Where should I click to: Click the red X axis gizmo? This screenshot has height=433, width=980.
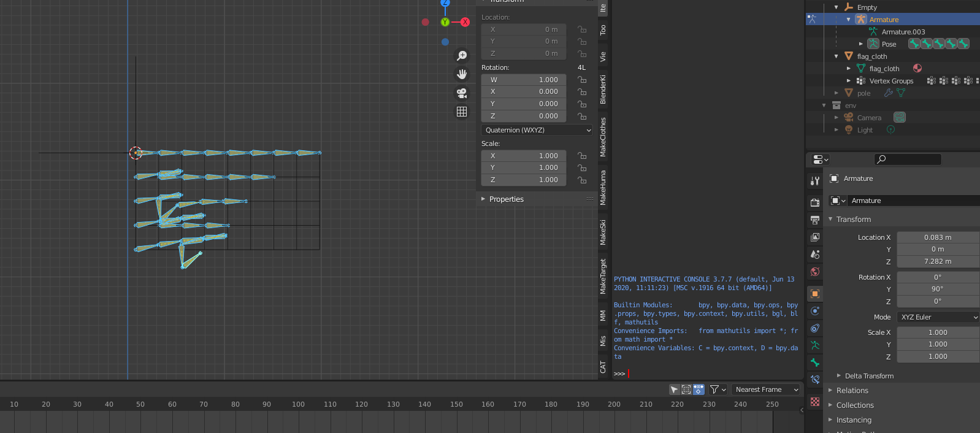465,22
